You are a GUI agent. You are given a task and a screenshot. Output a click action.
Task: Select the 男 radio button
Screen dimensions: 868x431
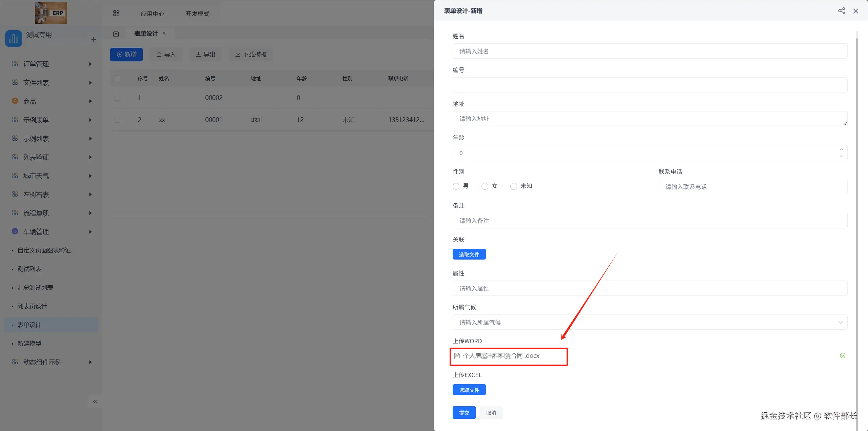[x=456, y=186]
